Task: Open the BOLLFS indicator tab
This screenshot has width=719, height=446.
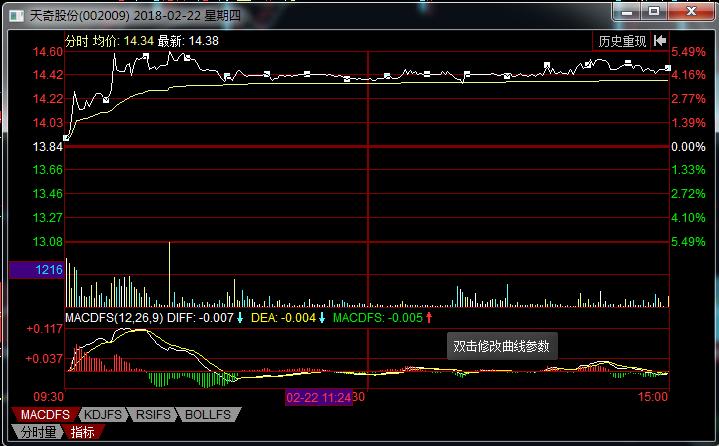Action: tap(207, 414)
